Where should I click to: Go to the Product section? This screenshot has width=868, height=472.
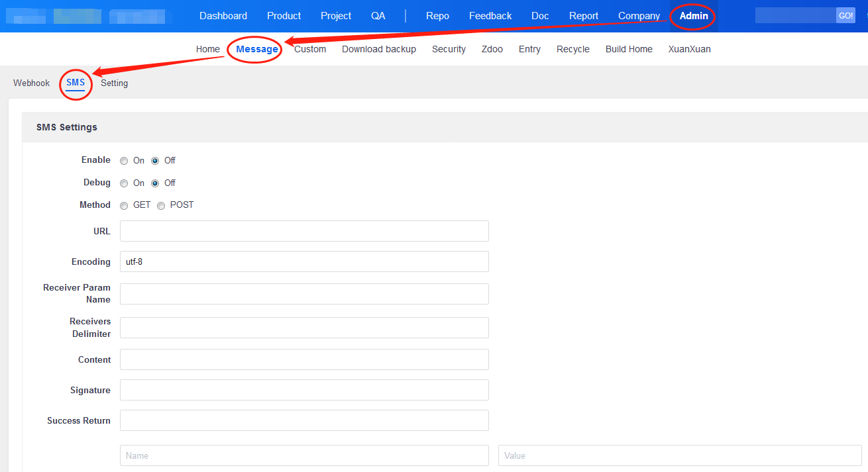coord(284,16)
